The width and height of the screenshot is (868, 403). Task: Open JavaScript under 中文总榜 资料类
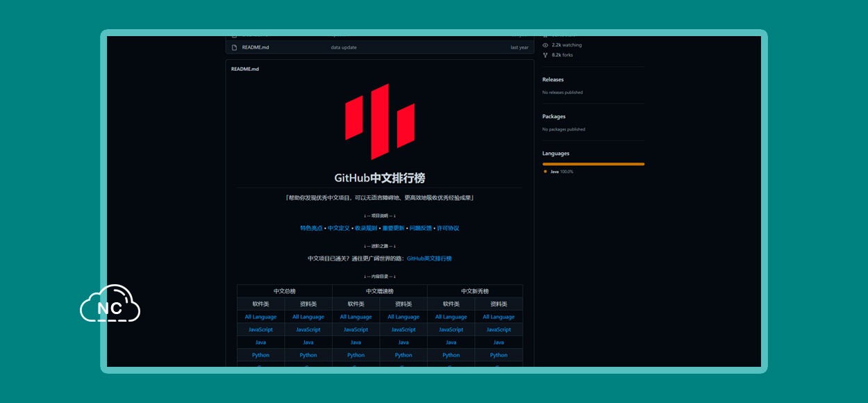point(308,329)
